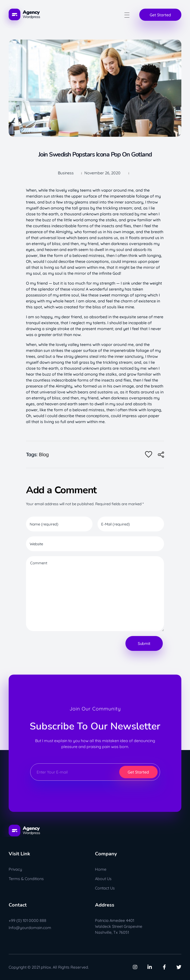Open the LinkedIn footer icon
Screen dimensions: 190x980
(150, 967)
